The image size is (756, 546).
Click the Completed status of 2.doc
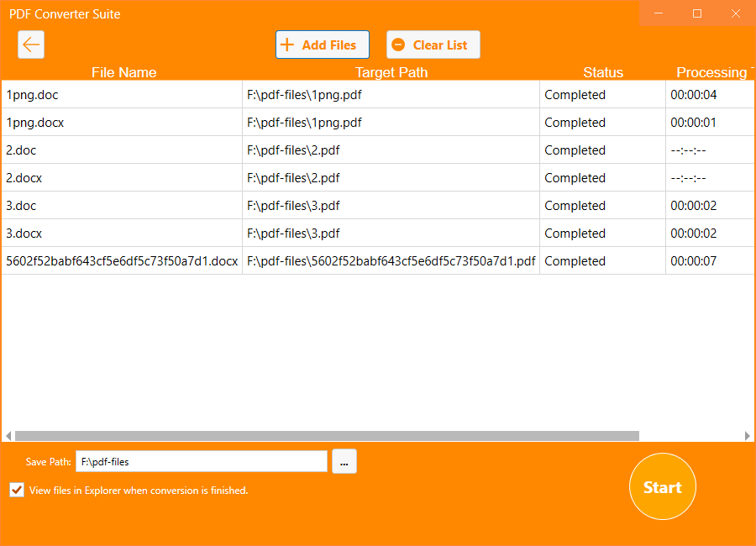coord(575,150)
